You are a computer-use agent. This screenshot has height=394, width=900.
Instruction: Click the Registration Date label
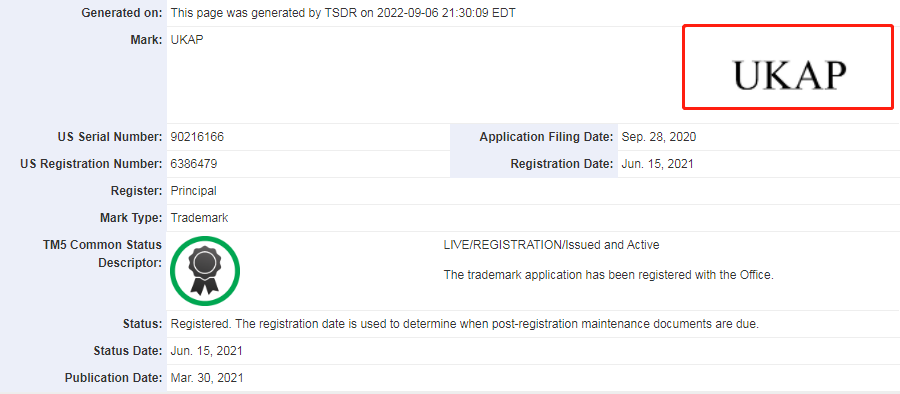tap(562, 164)
